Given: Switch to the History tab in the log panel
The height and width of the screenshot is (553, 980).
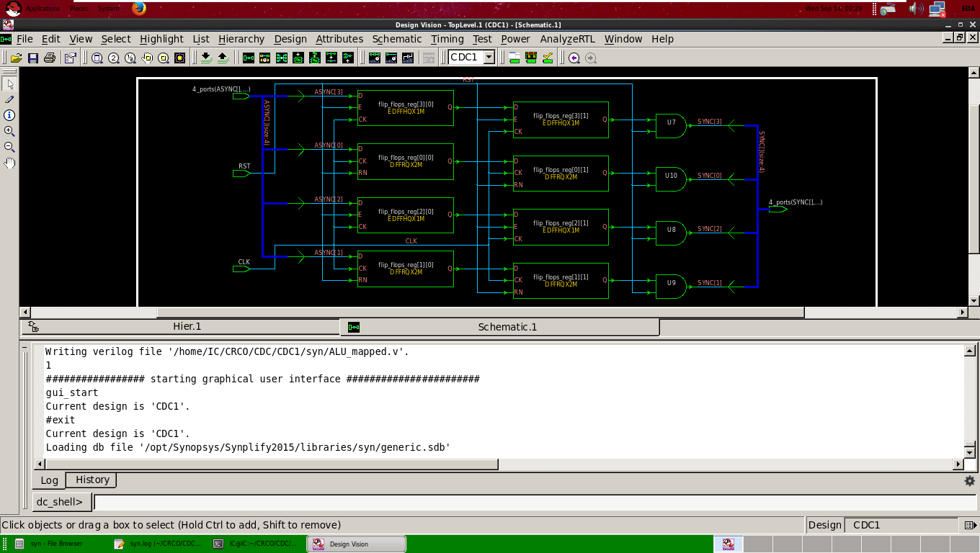Looking at the screenshot, I should (92, 480).
